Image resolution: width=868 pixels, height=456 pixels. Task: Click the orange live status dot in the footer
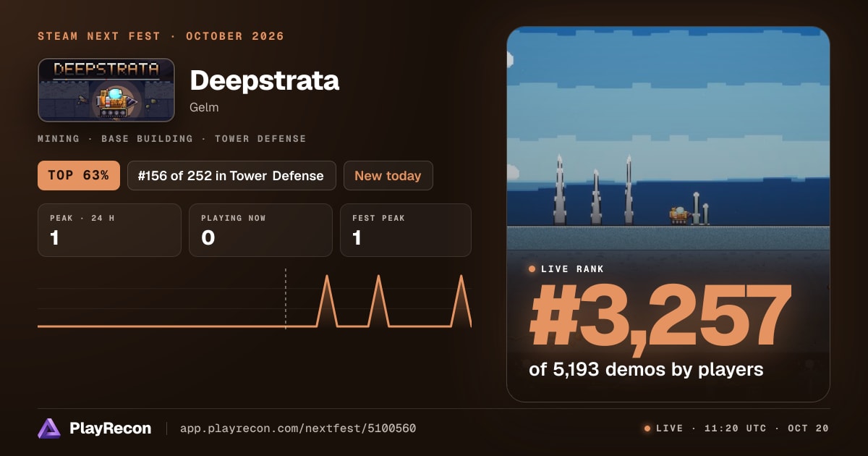pos(647,428)
